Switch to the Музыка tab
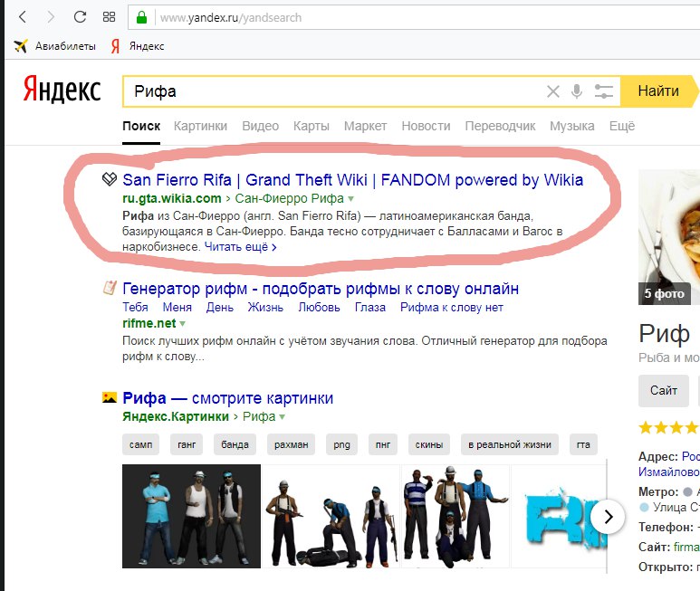 click(x=572, y=126)
